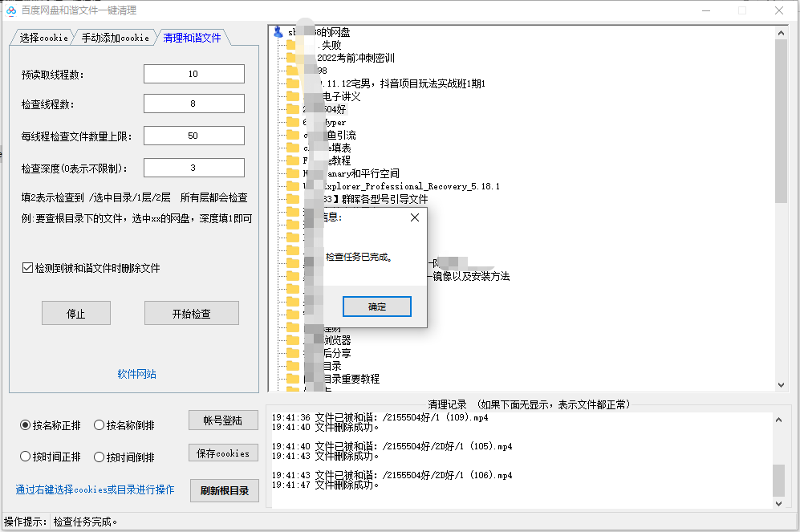Screen dimensions: 800x532
Task: Click the user icon at the 网盘 root node
Action: (278, 32)
